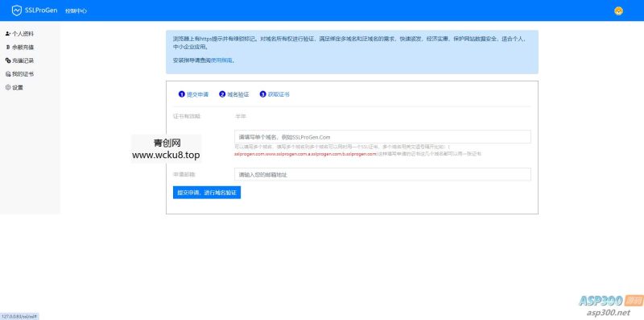
Task: Focus the domain name input field
Action: coord(382,137)
